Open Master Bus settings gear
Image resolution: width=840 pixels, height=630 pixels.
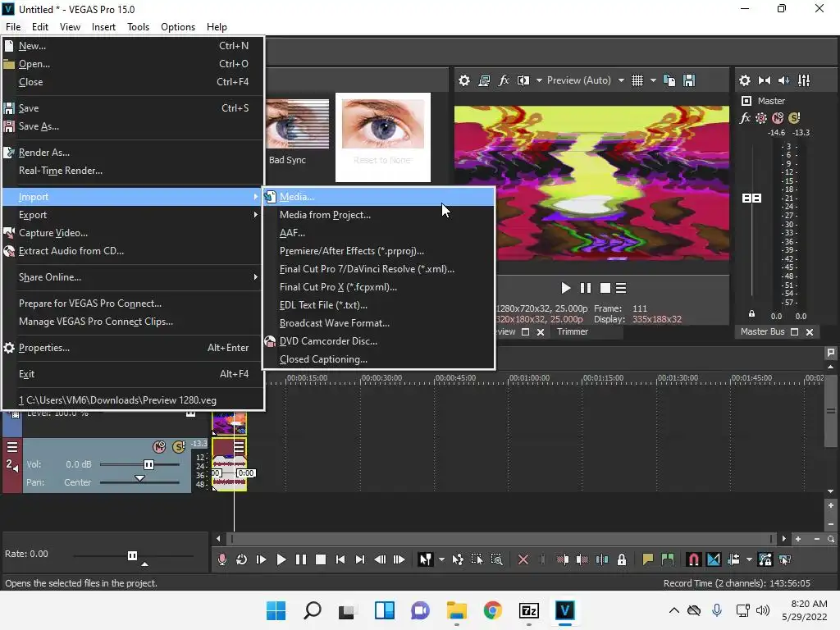pos(745,80)
